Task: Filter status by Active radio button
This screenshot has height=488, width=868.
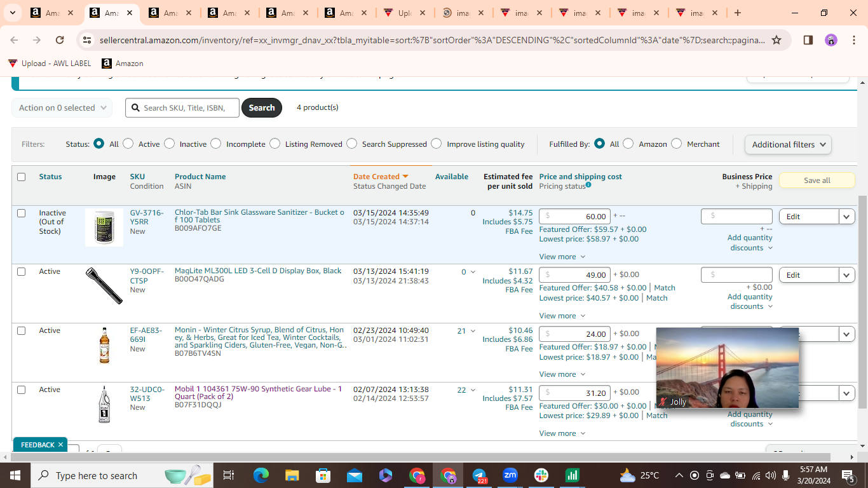Action: point(128,144)
